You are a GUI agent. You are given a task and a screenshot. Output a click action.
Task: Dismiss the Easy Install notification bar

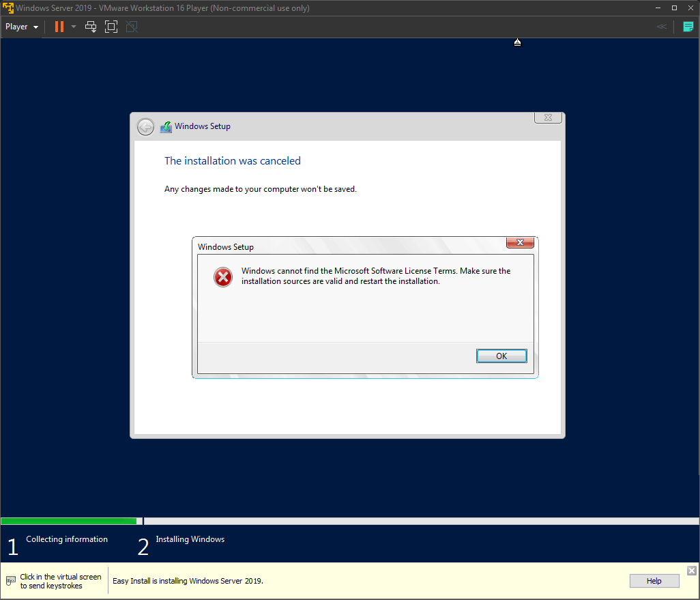click(x=692, y=571)
